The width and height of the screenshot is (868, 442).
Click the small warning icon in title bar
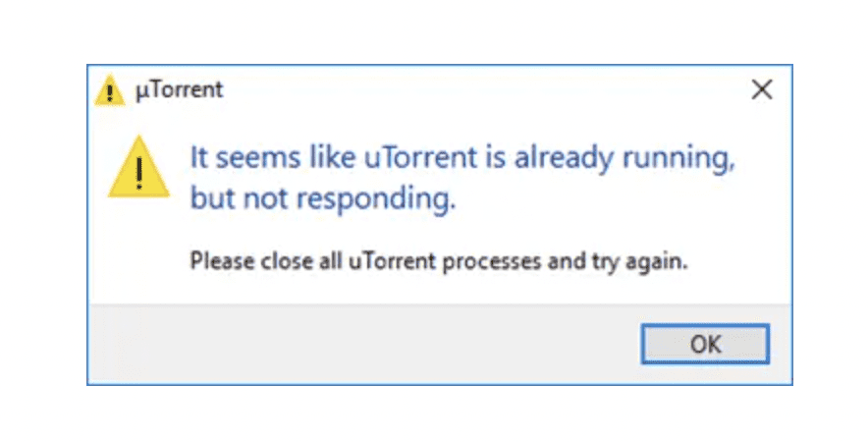[x=106, y=91]
